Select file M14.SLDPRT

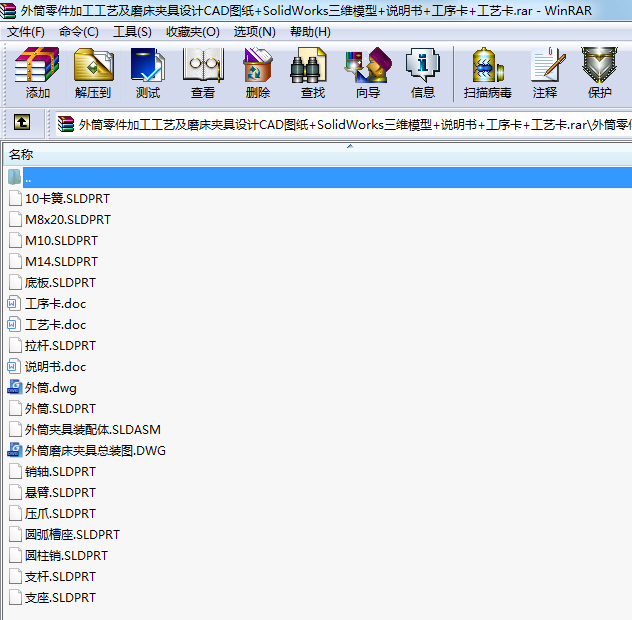[x=61, y=261]
